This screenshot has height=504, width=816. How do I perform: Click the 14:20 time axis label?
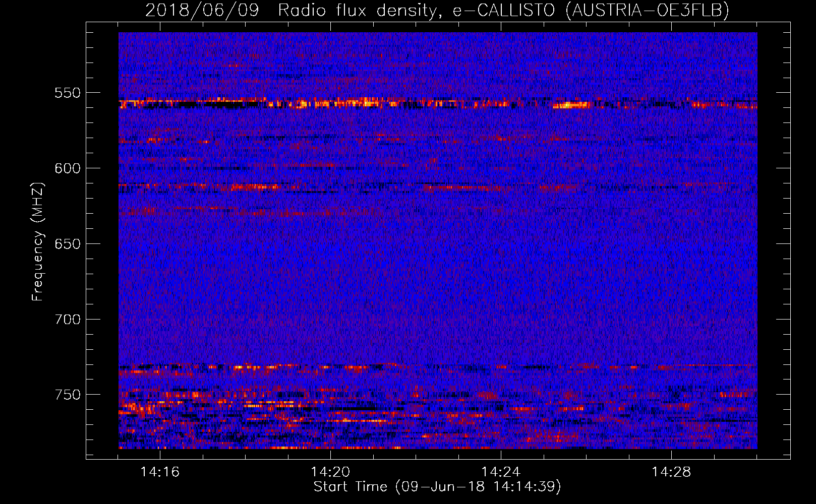click(x=330, y=472)
